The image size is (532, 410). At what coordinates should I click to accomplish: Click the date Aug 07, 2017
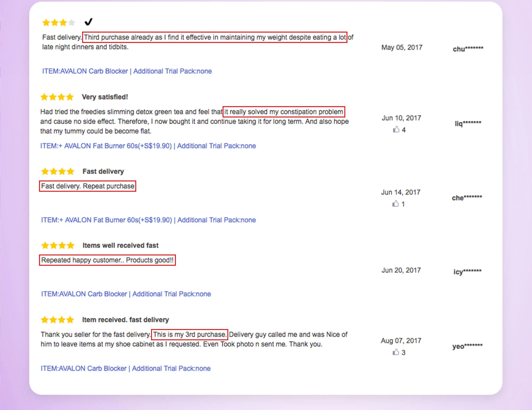(401, 341)
